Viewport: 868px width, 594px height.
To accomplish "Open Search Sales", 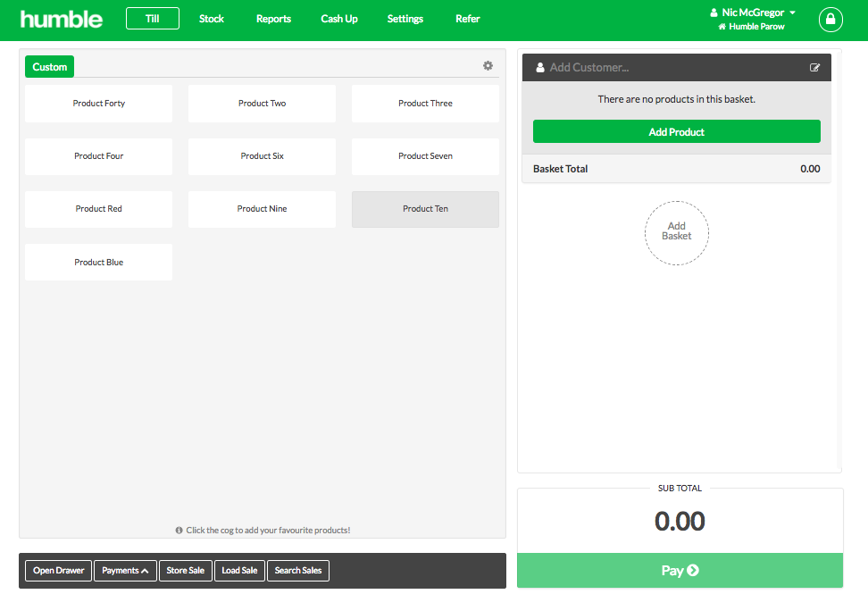I will tap(298, 571).
